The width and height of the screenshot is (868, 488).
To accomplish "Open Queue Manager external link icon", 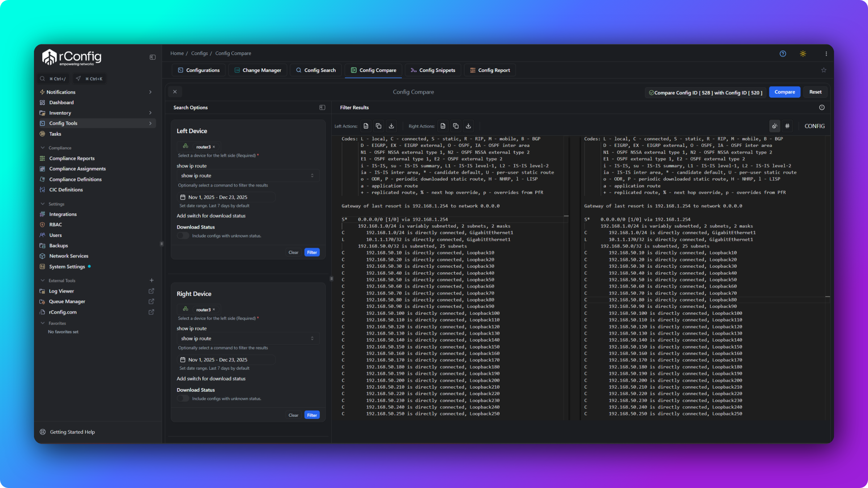I will click(x=152, y=301).
